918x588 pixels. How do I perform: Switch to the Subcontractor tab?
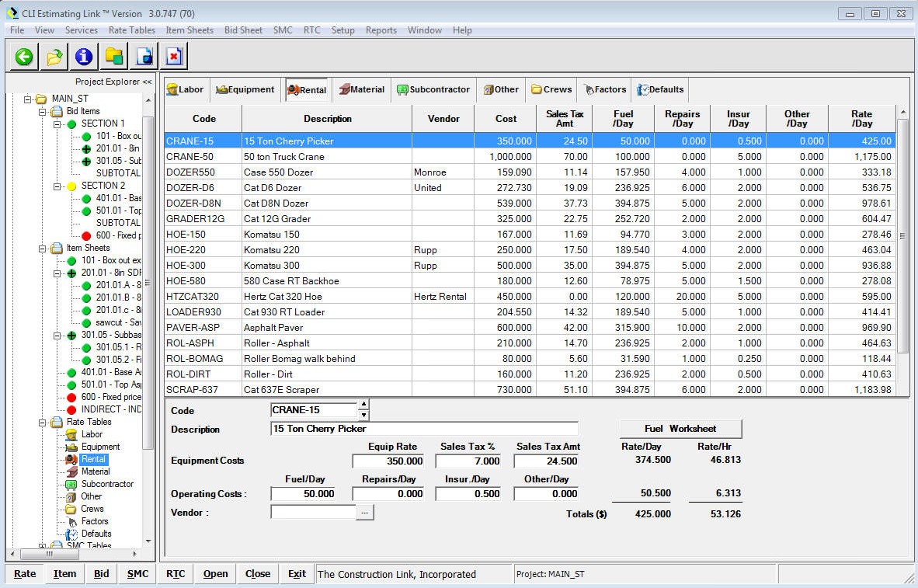coord(434,89)
